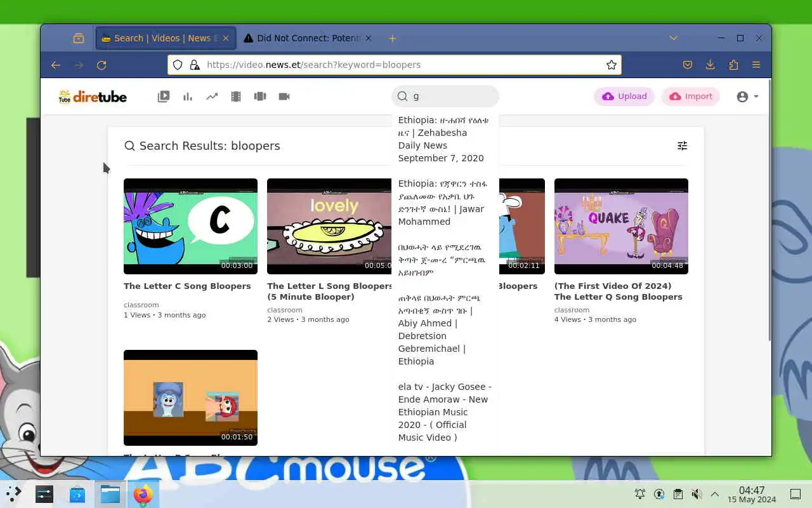Screen dimensions: 812x508
Task: Select Zehabesha Daily News suggestion
Action: pyautogui.click(x=445, y=139)
